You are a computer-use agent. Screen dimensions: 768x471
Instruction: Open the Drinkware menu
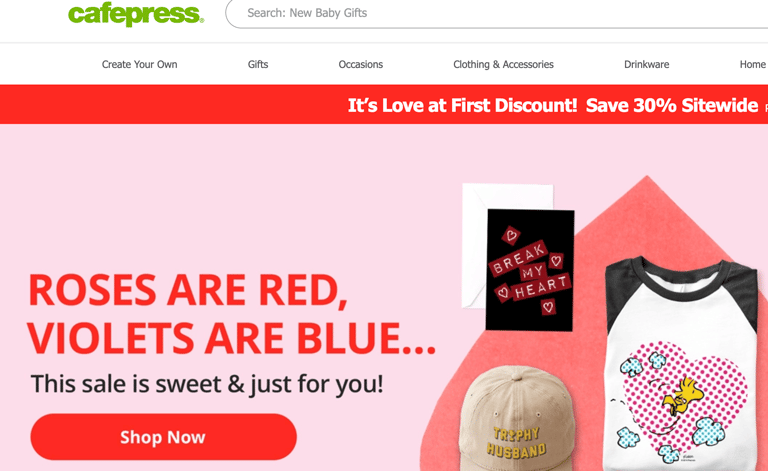[x=647, y=64]
